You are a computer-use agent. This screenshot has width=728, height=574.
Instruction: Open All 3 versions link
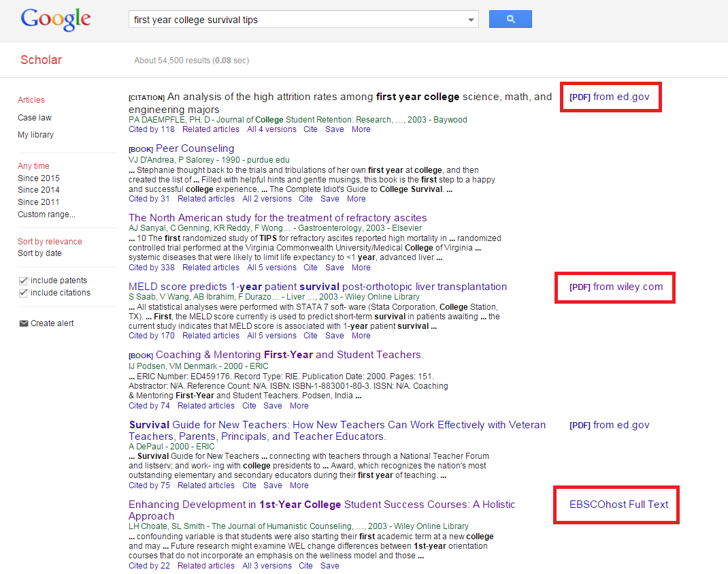[267, 566]
